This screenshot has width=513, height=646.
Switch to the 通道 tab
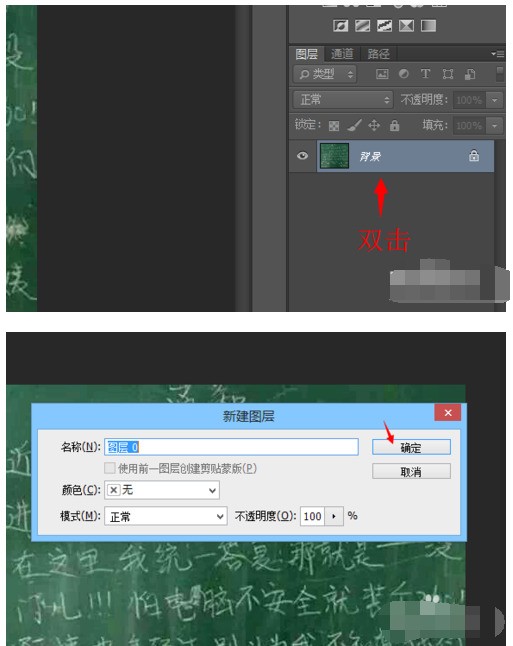[x=342, y=54]
